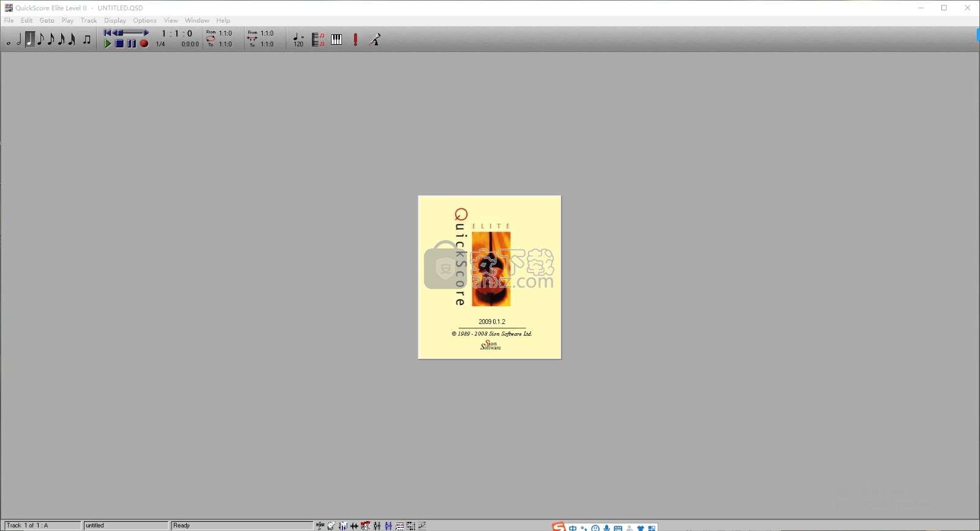Image resolution: width=980 pixels, height=531 pixels.
Task: Open the second status bar editor icon
Action: click(x=331, y=525)
